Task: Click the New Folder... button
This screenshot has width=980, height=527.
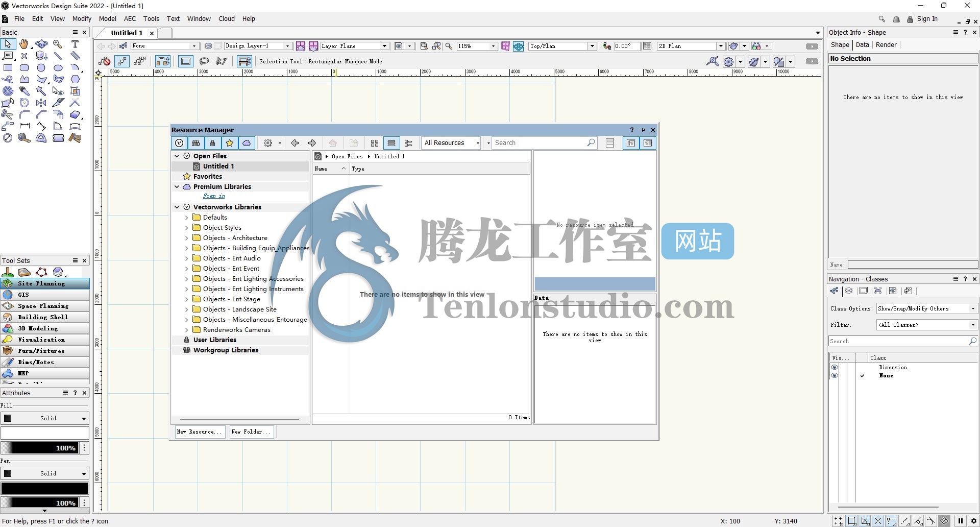Action: 251,432
